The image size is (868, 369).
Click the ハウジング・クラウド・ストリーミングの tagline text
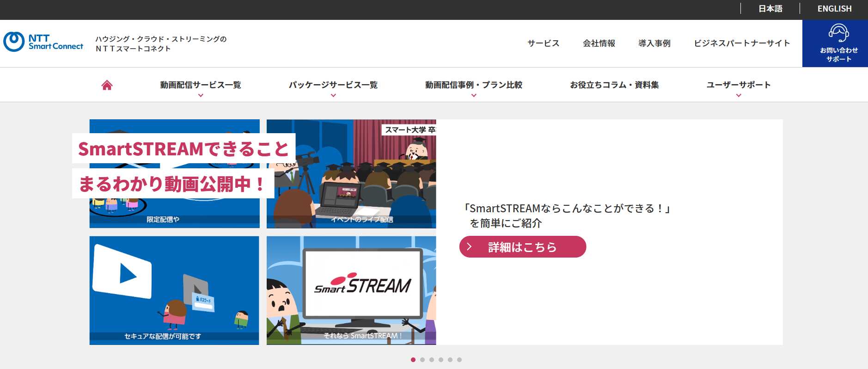point(161,39)
